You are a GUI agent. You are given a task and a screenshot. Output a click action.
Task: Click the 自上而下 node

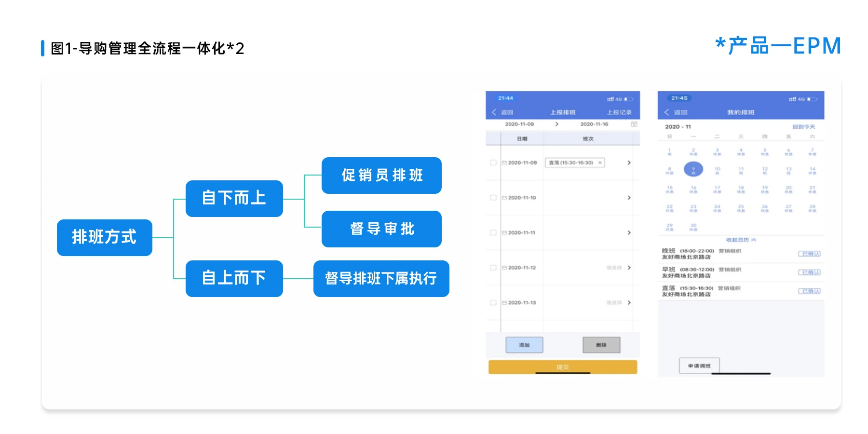[x=234, y=278]
